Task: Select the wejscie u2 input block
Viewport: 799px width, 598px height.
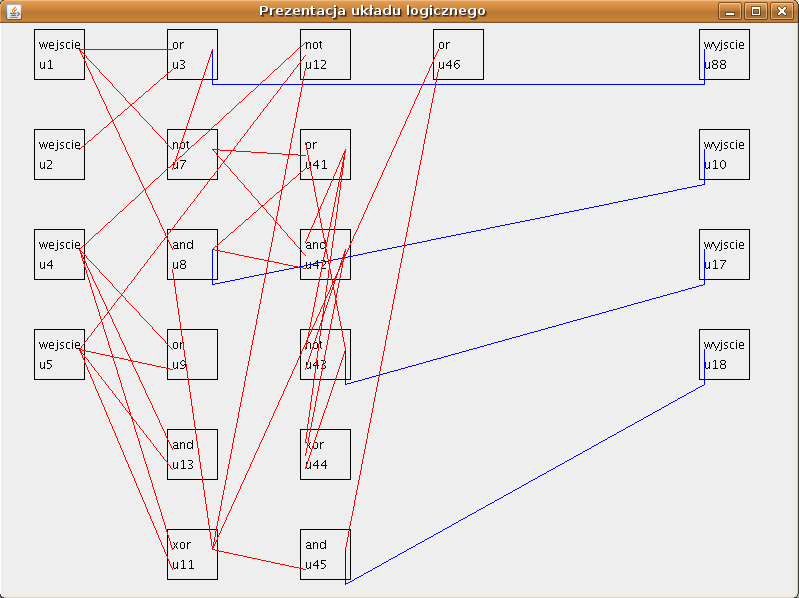Action: coord(60,154)
